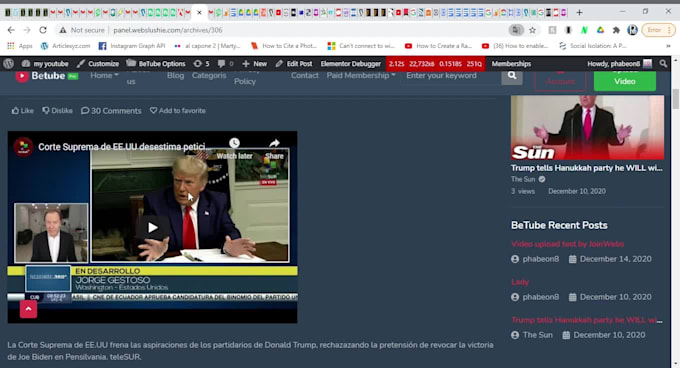
Task: Open the Lady recent post
Action: pyautogui.click(x=520, y=282)
